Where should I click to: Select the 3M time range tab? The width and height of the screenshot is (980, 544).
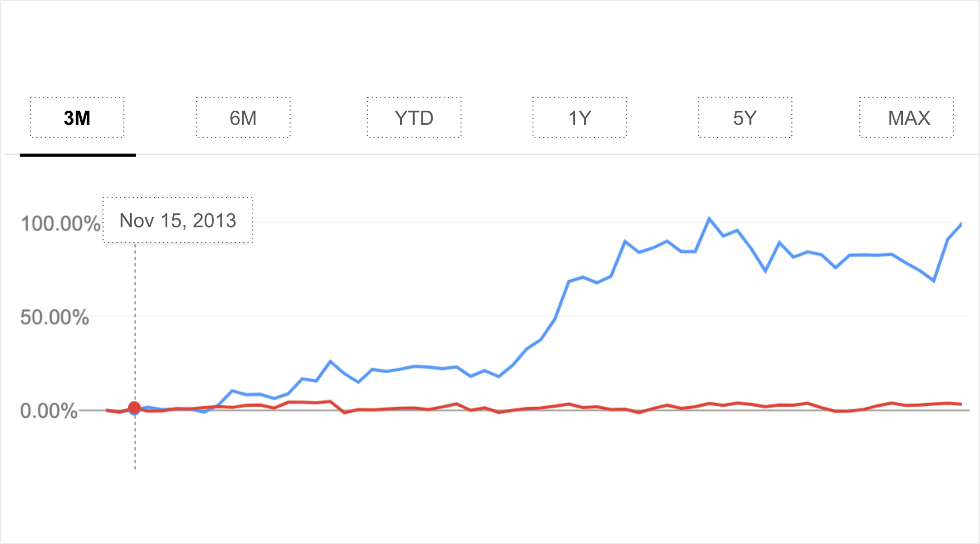tap(77, 118)
